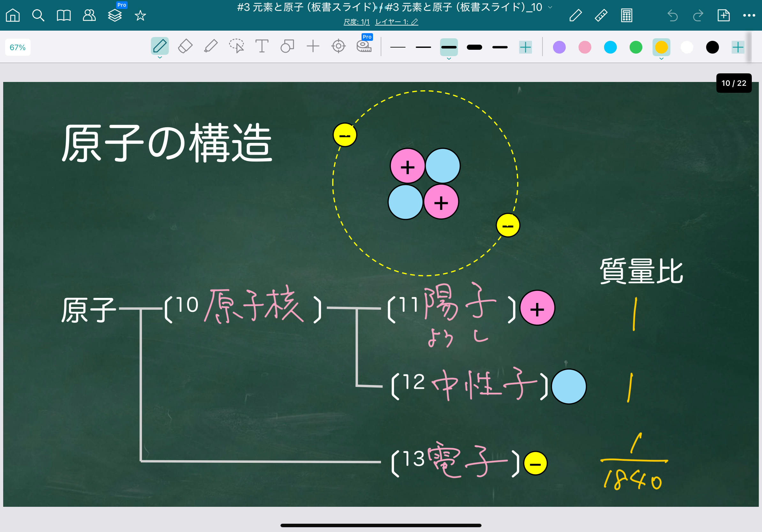Select the Text tool
The height and width of the screenshot is (532, 762).
[262, 47]
